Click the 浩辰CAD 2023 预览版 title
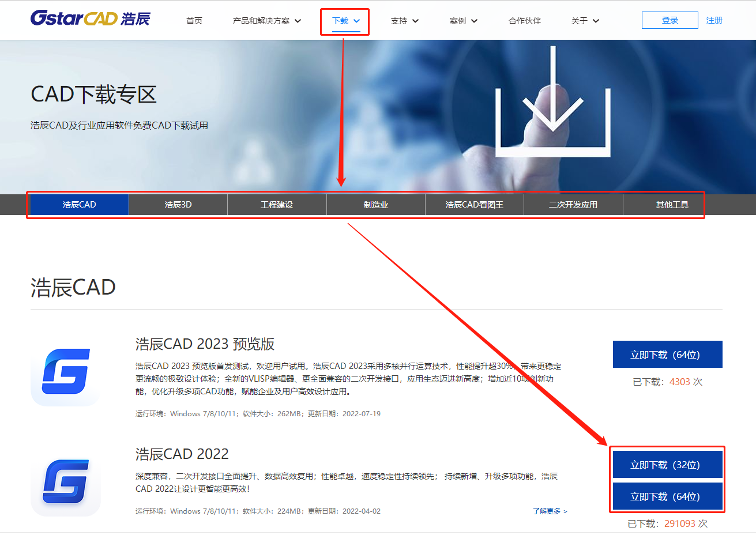 pyautogui.click(x=205, y=344)
